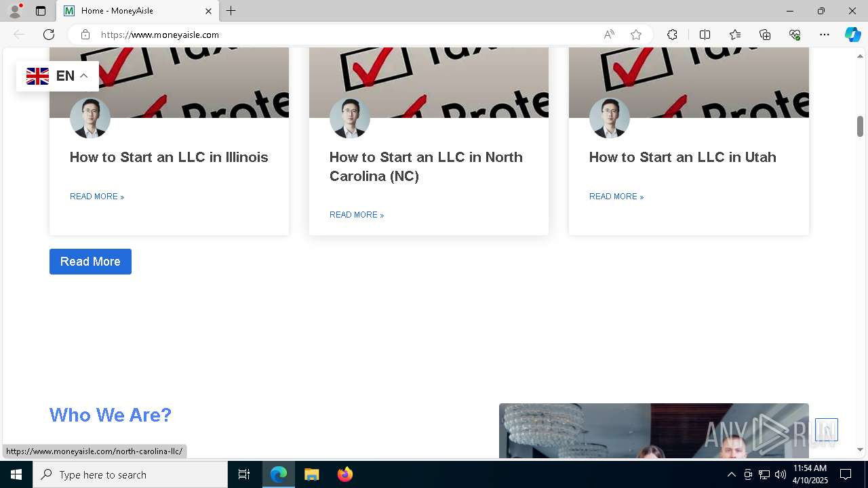
Task: Click the page vertical scrollbar thumb
Action: pos(860,126)
